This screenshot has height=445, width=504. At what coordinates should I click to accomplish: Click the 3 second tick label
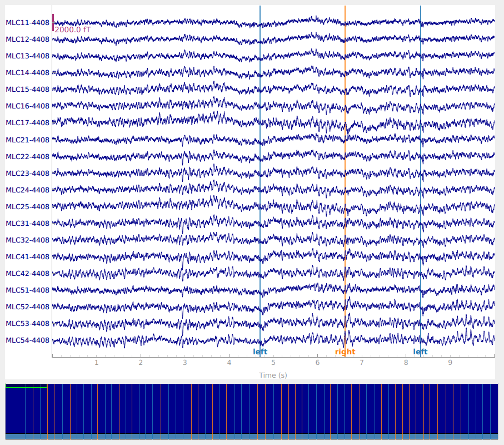click(184, 363)
